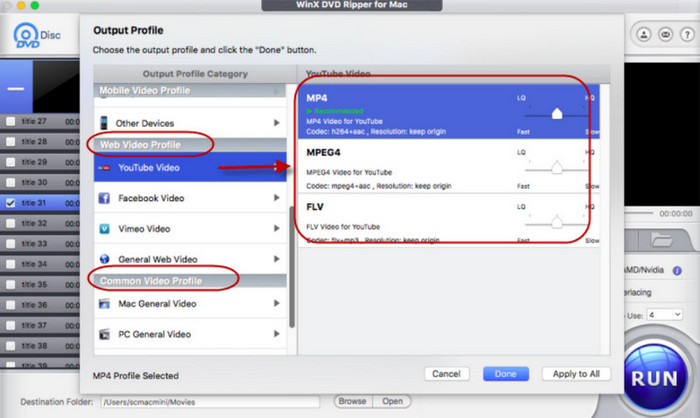Select the MP4 profile entry
The width and height of the screenshot is (700, 418).
point(449,111)
